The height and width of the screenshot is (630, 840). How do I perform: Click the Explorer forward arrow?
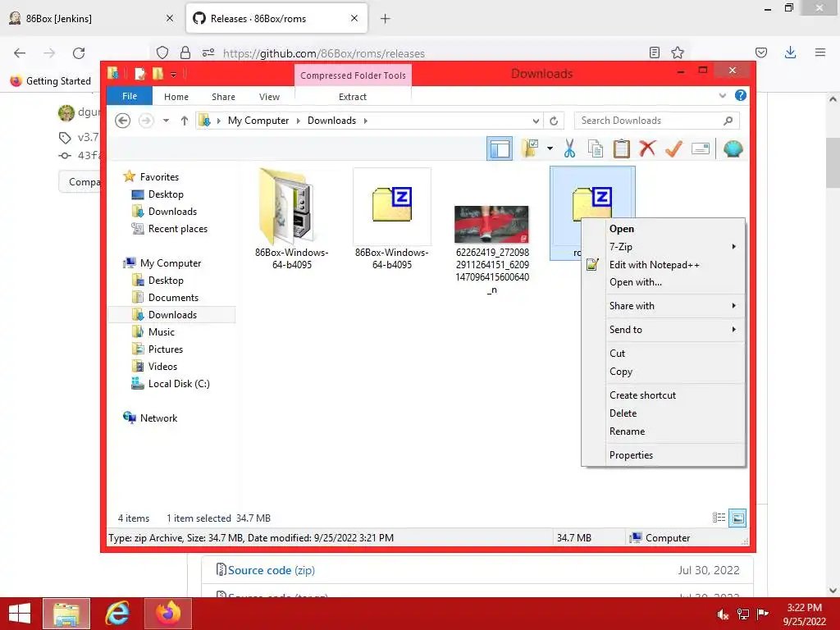coord(145,121)
